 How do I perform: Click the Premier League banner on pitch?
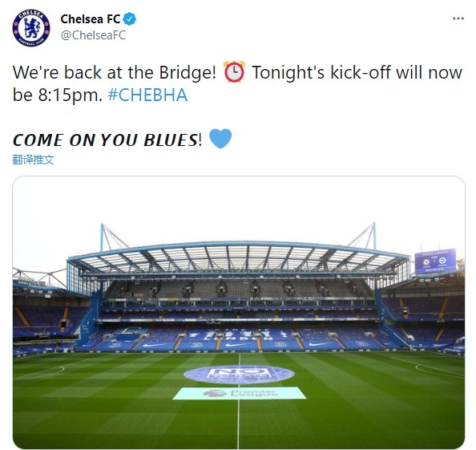[240, 393]
